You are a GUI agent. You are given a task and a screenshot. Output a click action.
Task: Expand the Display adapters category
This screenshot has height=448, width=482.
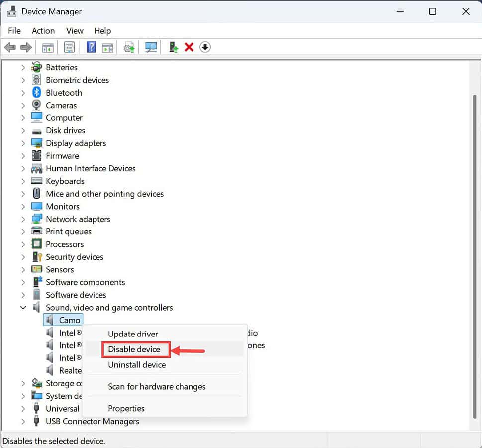click(x=23, y=143)
